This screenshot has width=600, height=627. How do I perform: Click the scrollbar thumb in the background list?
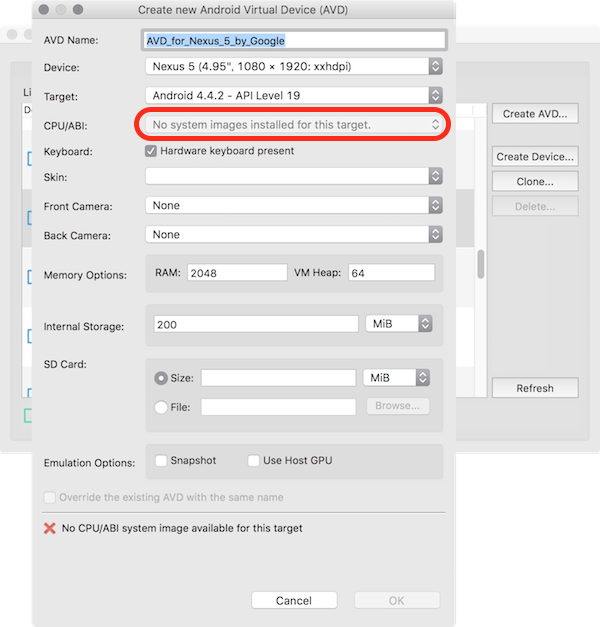click(x=481, y=264)
